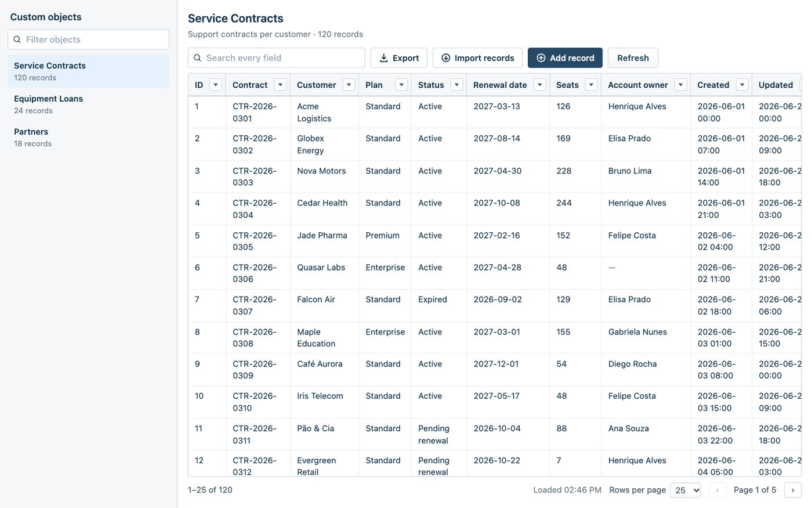Open Equipment Loans object
The width and height of the screenshot is (812, 508).
(89, 104)
